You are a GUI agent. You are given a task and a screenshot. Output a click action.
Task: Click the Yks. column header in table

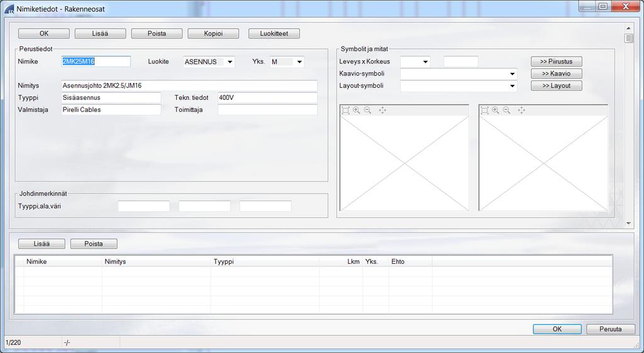(376, 261)
